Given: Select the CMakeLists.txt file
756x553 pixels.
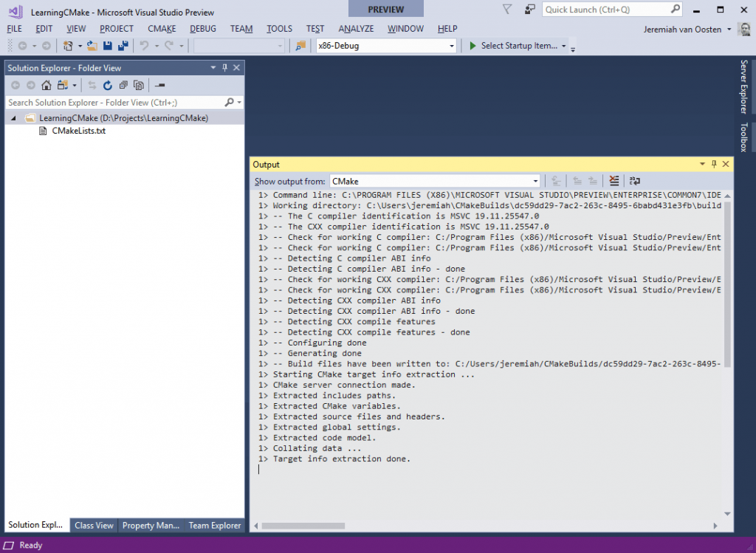Looking at the screenshot, I should click(x=78, y=131).
